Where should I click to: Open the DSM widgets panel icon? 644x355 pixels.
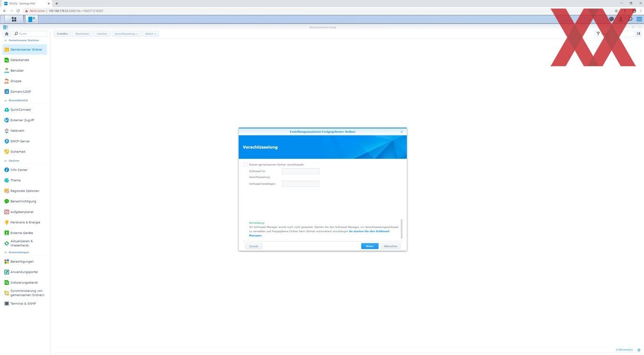(x=639, y=19)
